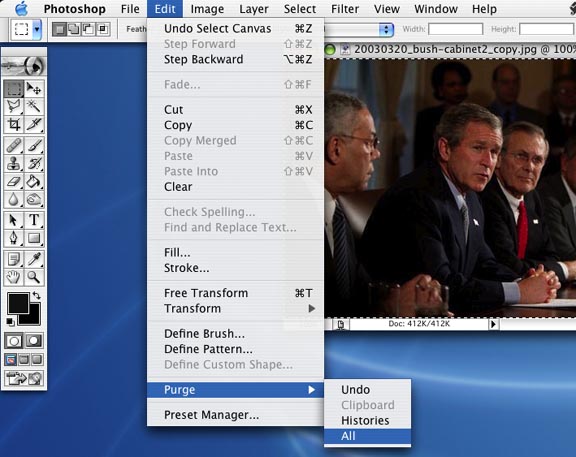Open the document status bar arrow menu
This screenshot has height=457, width=576.
click(493, 324)
